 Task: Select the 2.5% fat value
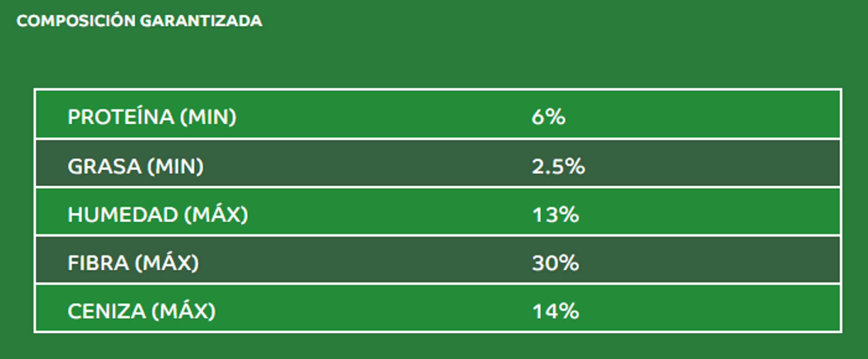(x=558, y=166)
